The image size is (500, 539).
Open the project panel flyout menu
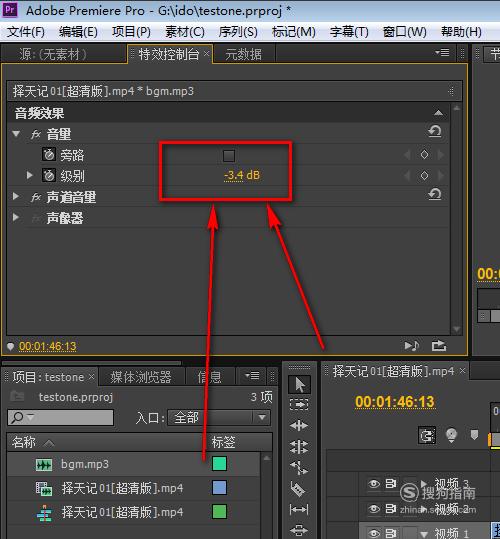[x=252, y=375]
